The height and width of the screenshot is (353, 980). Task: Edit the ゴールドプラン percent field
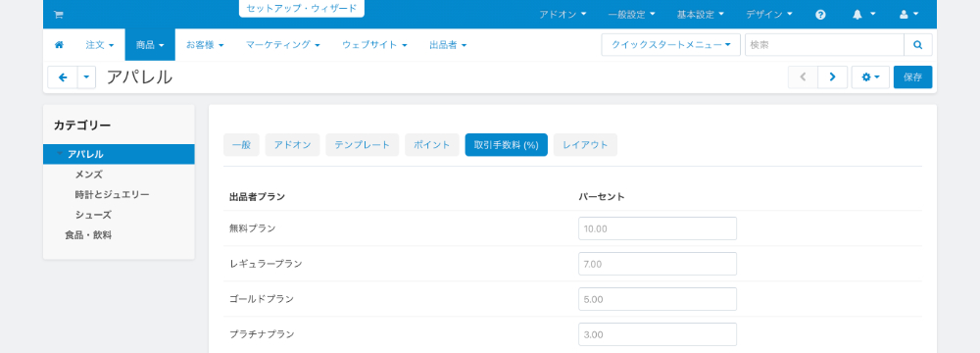[x=658, y=299]
